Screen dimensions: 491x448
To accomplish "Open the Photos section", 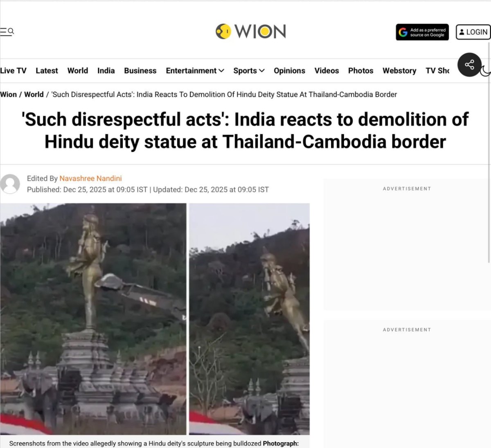I will [x=360, y=71].
